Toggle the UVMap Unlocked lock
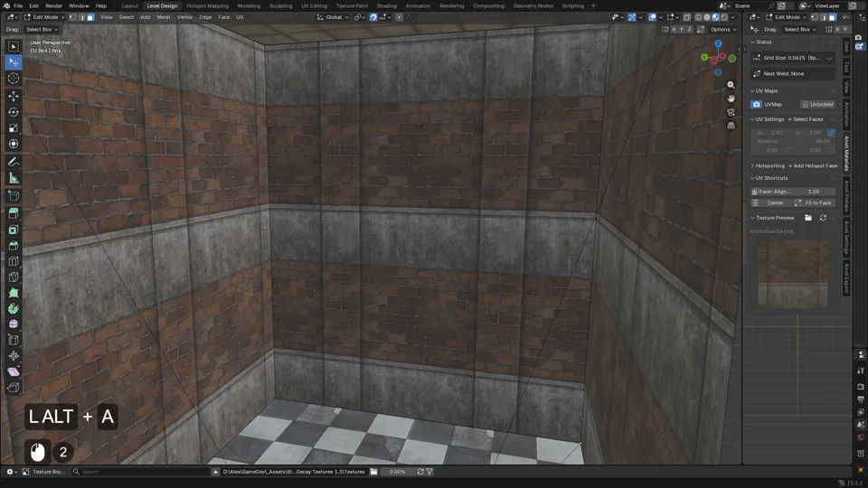 pyautogui.click(x=817, y=104)
